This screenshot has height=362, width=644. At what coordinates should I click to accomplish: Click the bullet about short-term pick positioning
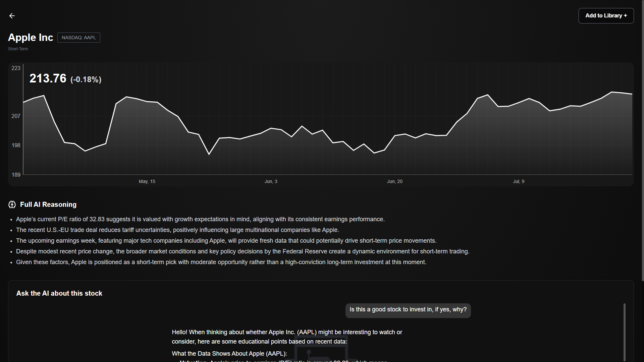tap(221, 262)
